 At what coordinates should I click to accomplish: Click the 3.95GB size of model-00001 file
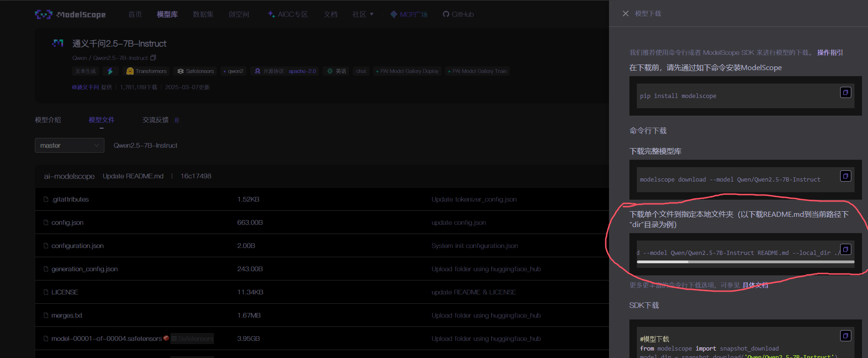click(x=248, y=338)
